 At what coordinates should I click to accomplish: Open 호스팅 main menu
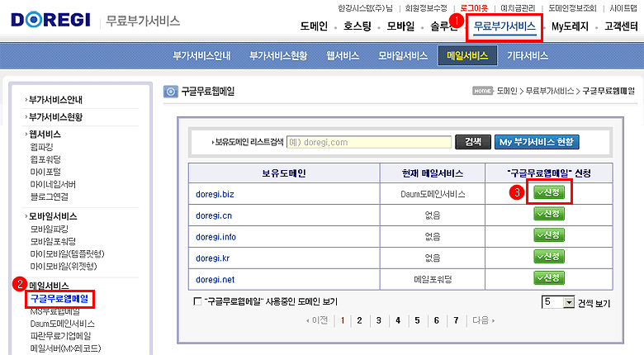(x=358, y=26)
